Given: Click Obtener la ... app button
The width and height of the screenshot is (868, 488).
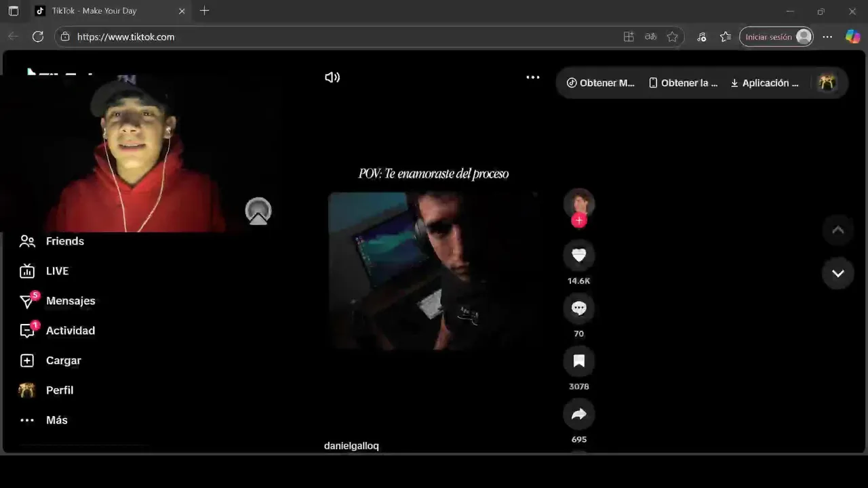Looking at the screenshot, I should [683, 83].
